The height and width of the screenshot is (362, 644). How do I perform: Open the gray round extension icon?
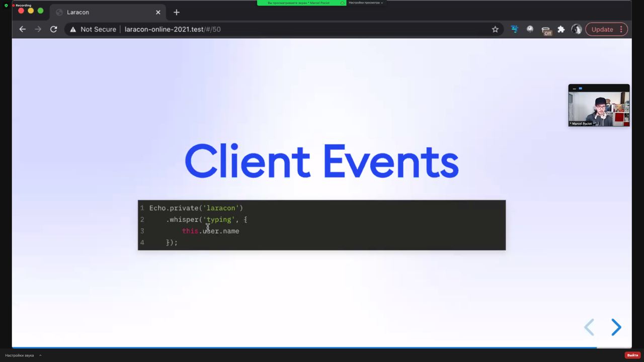point(530,29)
